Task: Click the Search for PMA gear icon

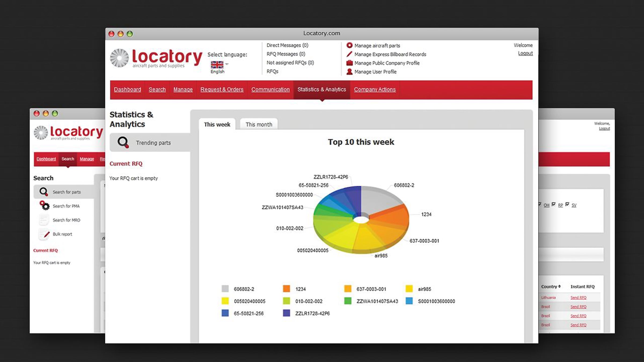Action: 44,205
